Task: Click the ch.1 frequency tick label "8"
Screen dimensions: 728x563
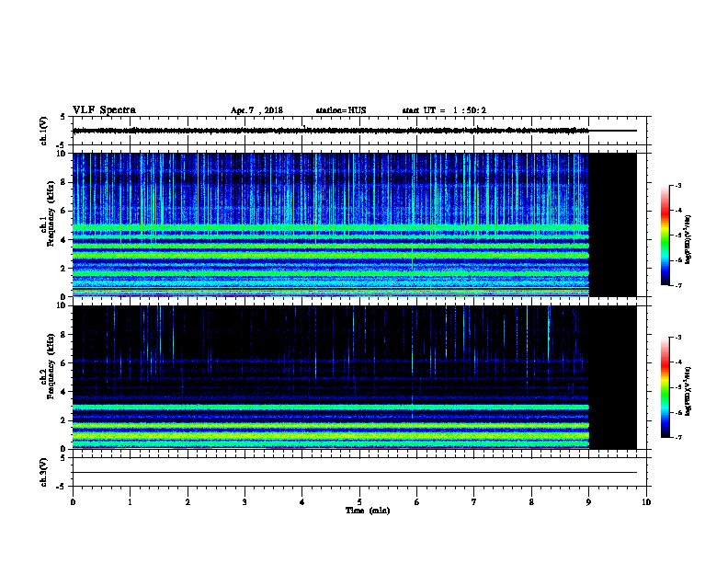Action: click(x=63, y=182)
